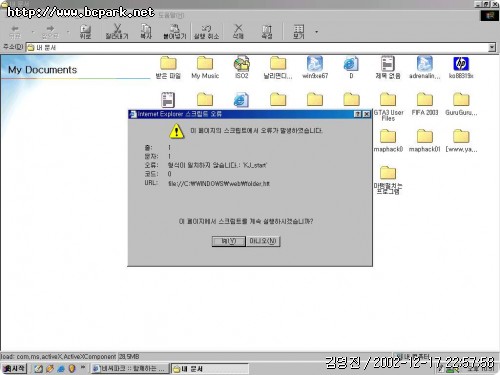
Task: Paste using the 붙여넣기 toolbar icon
Action: point(174,32)
